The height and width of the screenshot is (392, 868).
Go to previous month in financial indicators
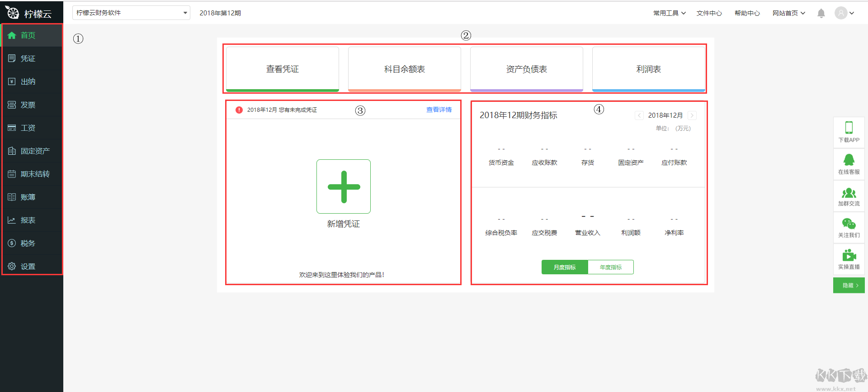click(639, 115)
